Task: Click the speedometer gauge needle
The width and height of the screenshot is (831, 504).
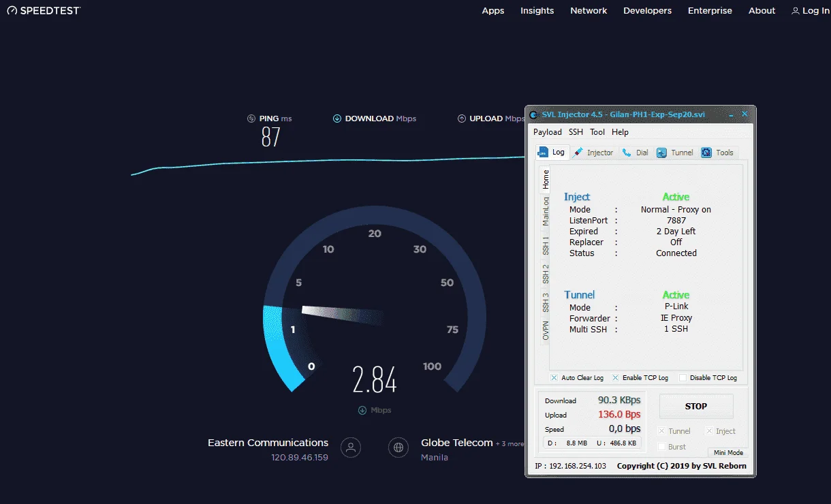Action: click(x=342, y=316)
